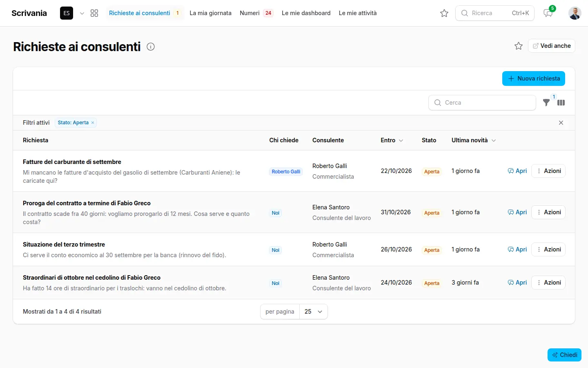The height and width of the screenshot is (368, 588).
Task: Expand the company switcher chevron
Action: click(82, 13)
